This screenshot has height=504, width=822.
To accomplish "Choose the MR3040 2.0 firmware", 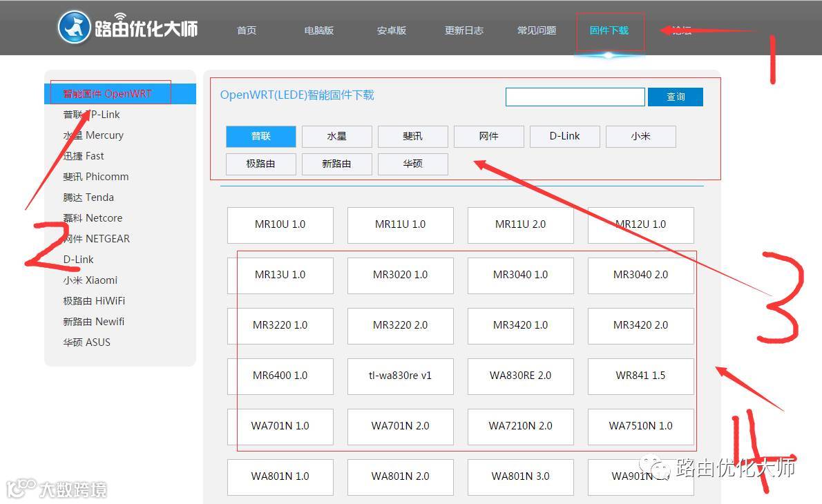I will tap(640, 275).
